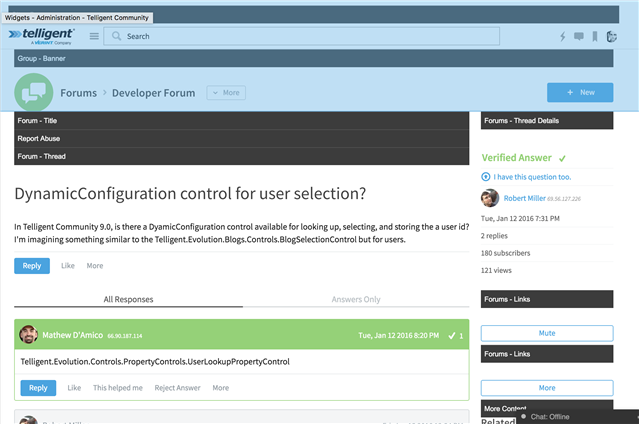This screenshot has height=424, width=639.
Task: Click the 2 replies text
Action: 494,236
